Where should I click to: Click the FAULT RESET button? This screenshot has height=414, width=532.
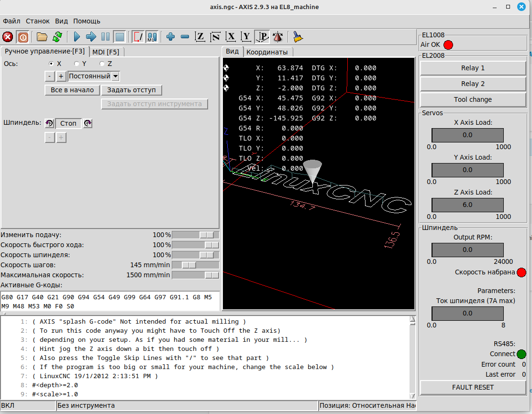(473, 387)
